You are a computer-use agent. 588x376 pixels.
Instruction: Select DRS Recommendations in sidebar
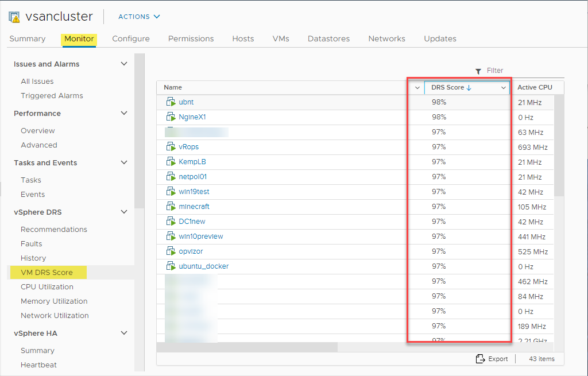(x=53, y=230)
